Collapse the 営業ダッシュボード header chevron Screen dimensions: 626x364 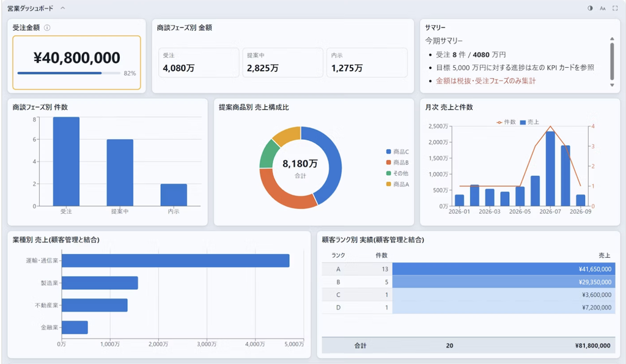(63, 8)
